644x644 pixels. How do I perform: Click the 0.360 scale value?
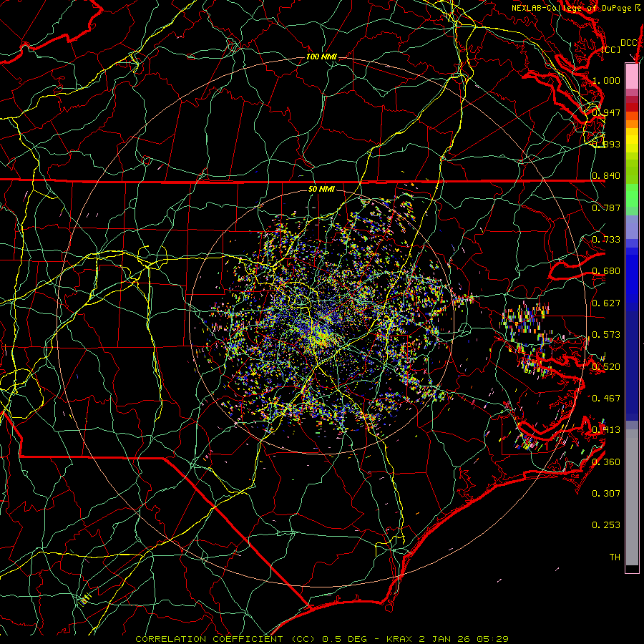(x=606, y=462)
